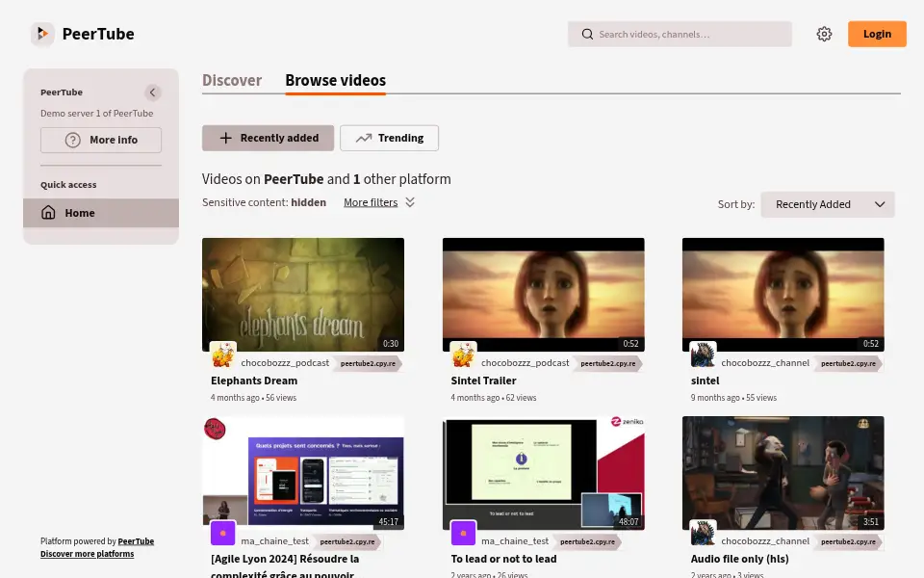924x578 pixels.
Task: Collapse the sidebar with the chevron button
Action: pyautogui.click(x=153, y=92)
